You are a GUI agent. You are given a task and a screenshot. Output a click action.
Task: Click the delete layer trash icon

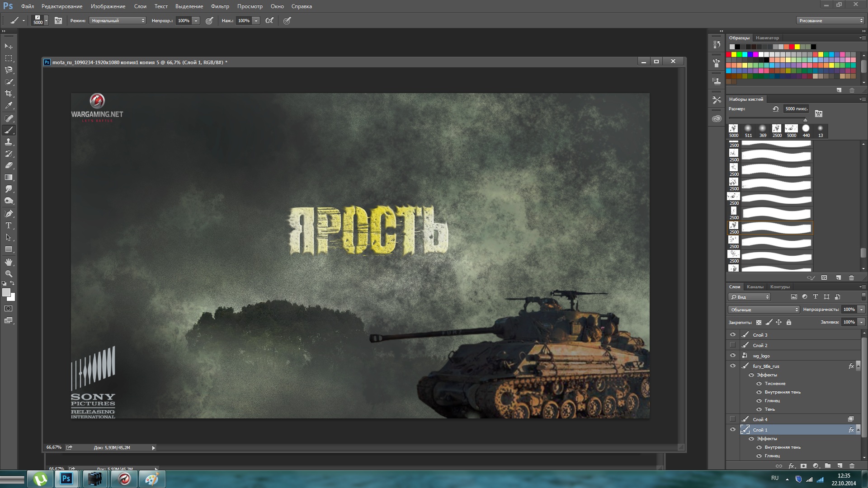pyautogui.click(x=852, y=466)
